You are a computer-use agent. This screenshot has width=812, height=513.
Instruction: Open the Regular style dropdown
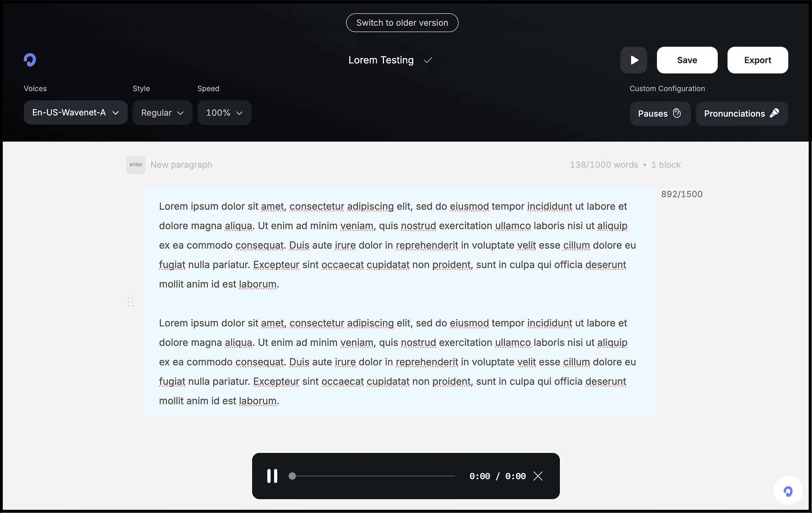pyautogui.click(x=162, y=113)
